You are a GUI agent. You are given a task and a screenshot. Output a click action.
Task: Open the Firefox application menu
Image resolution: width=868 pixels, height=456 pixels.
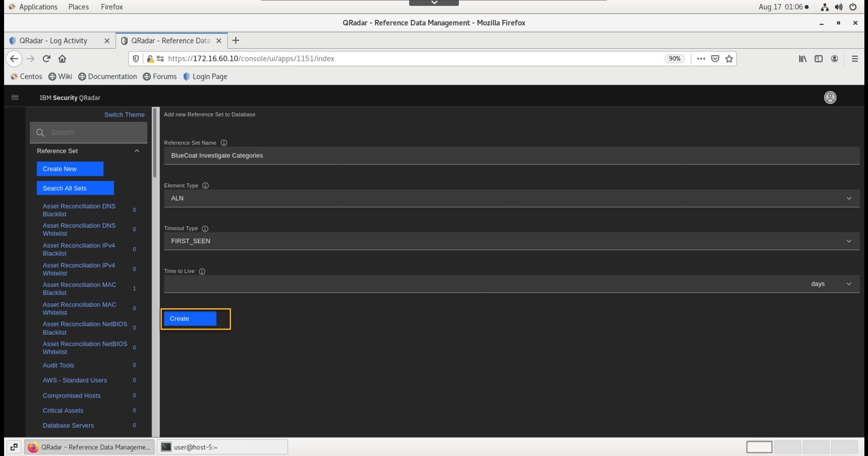point(854,59)
